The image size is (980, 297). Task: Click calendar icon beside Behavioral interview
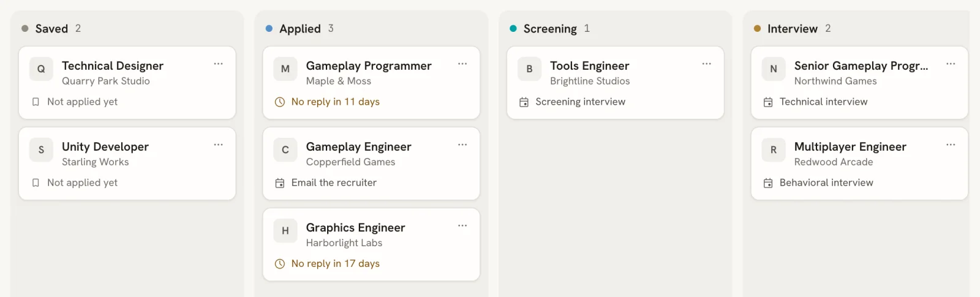pyautogui.click(x=768, y=183)
